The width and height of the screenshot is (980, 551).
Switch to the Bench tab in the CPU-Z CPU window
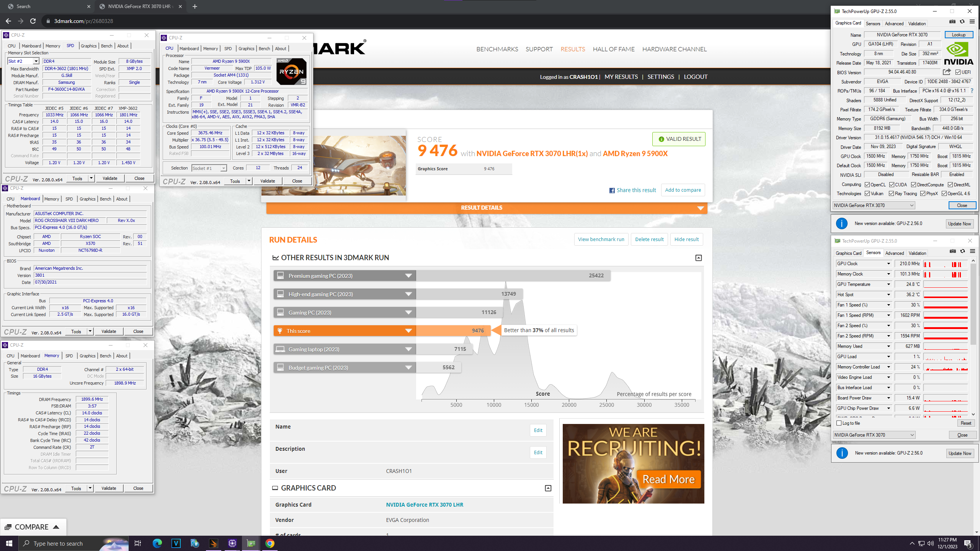(x=264, y=49)
